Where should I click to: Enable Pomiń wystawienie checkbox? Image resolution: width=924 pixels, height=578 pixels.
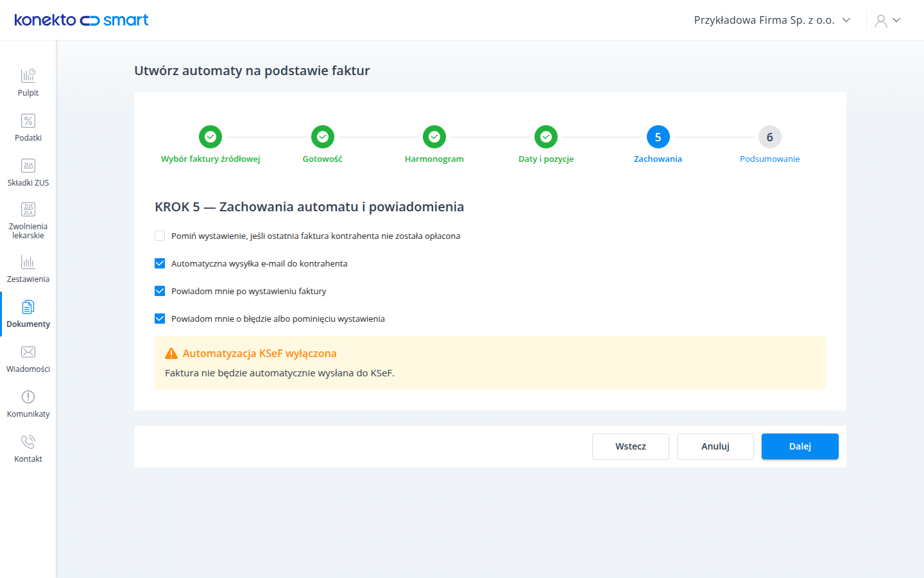point(160,236)
